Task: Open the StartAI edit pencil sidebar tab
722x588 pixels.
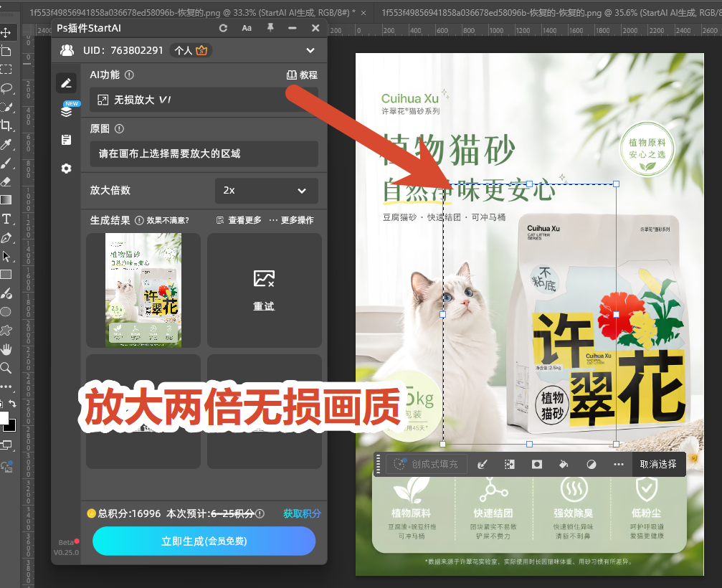Action: 66,83
